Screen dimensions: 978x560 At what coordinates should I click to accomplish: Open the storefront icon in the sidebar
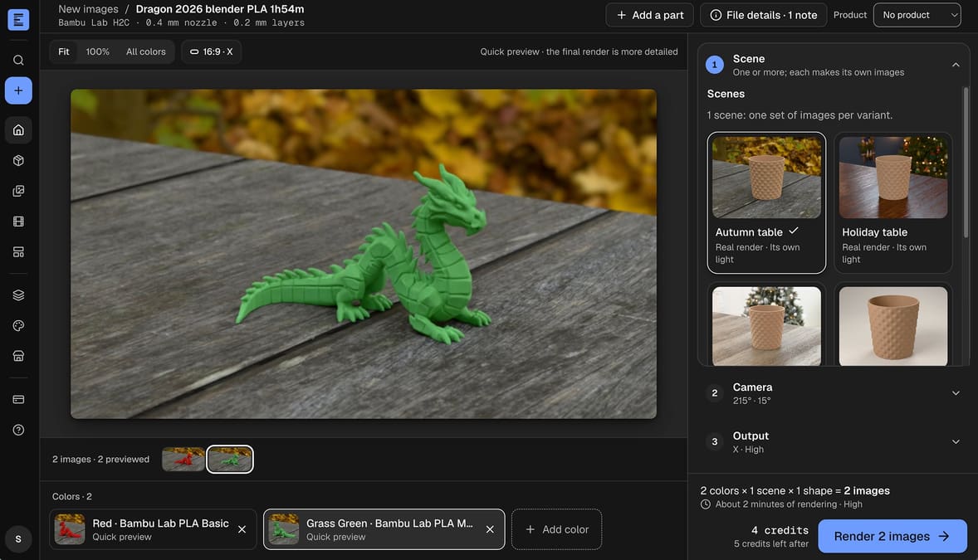[x=18, y=356]
